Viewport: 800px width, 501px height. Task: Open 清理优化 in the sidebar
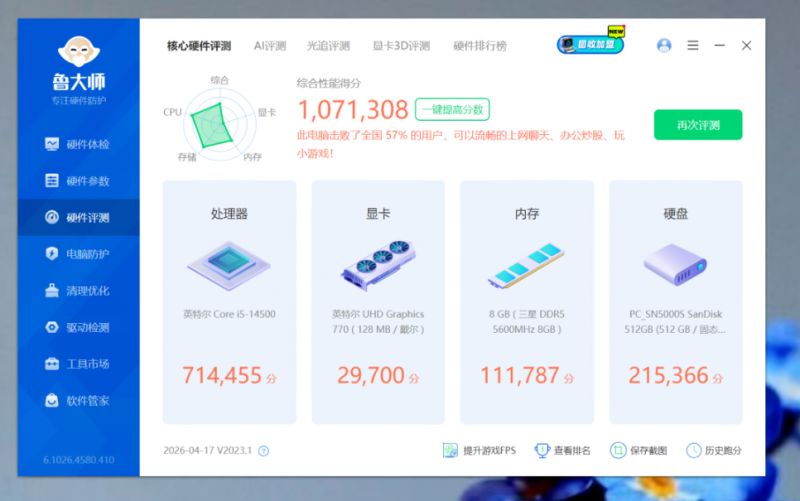click(78, 291)
